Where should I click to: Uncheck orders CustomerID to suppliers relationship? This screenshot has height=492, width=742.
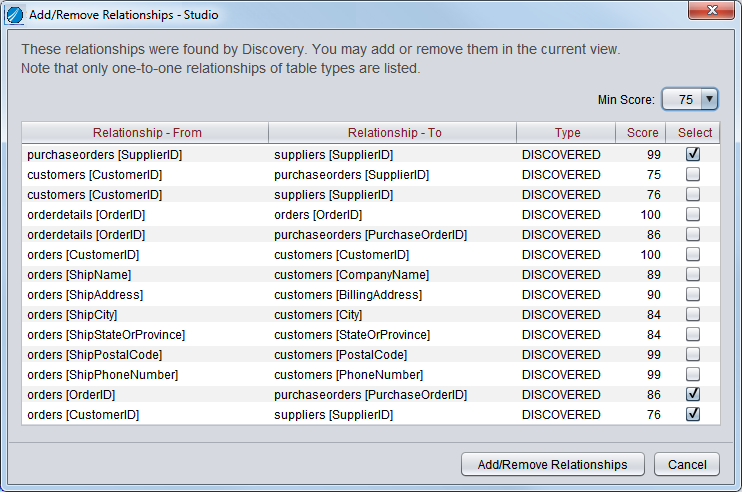pyautogui.click(x=693, y=415)
